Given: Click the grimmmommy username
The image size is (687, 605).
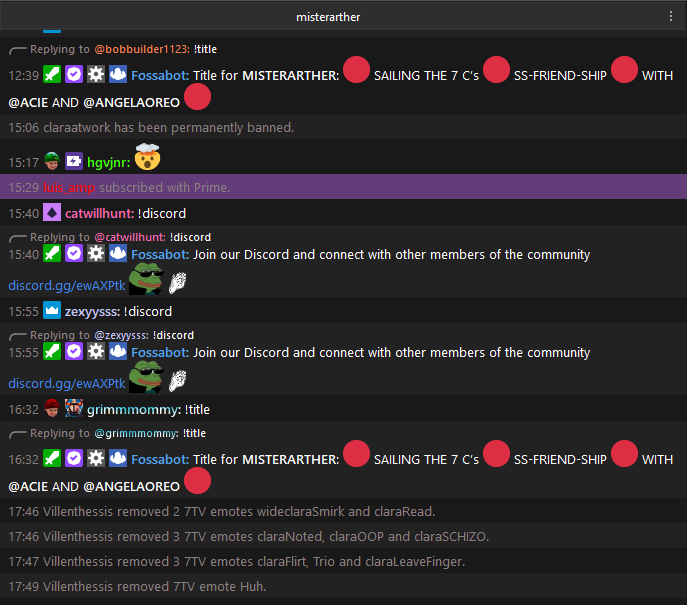Looking at the screenshot, I should coord(134,410).
